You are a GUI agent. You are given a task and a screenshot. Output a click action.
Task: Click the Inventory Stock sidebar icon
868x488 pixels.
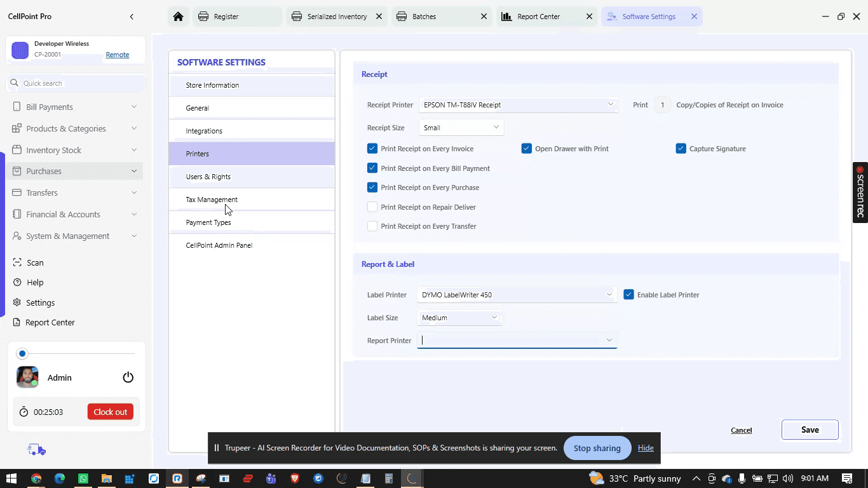pyautogui.click(x=17, y=150)
